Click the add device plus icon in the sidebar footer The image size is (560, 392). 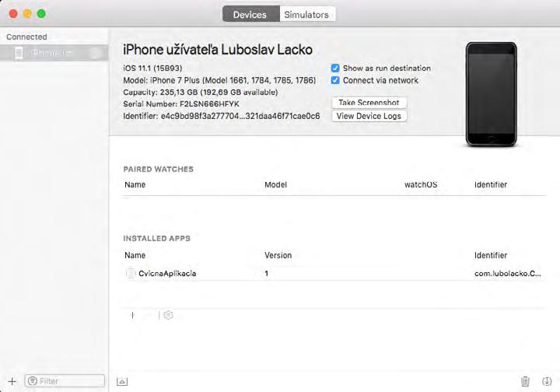coord(12,381)
